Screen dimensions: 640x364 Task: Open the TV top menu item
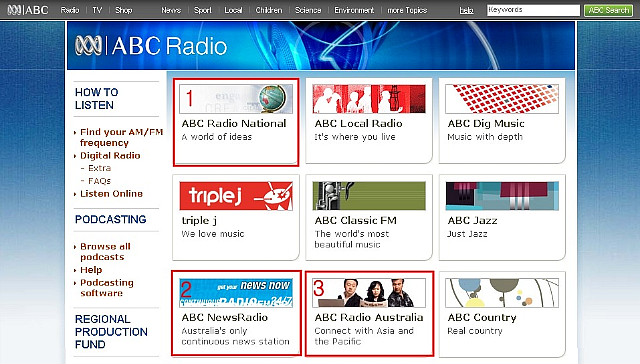(97, 10)
